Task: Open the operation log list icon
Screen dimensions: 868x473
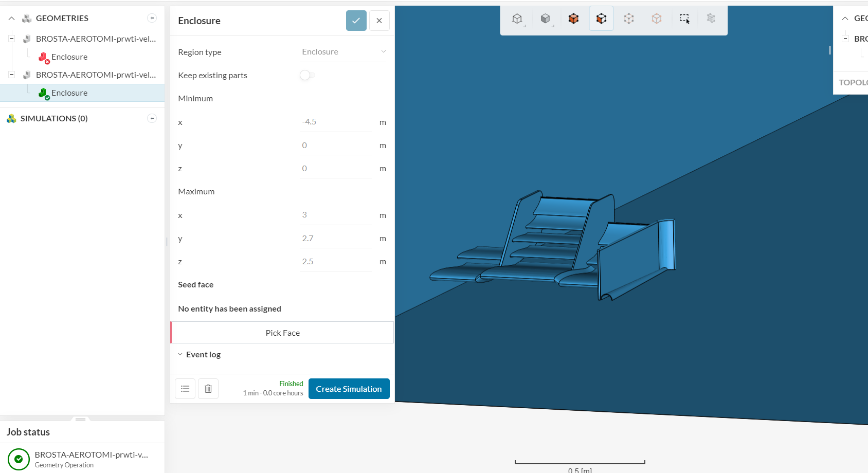Action: (185, 389)
